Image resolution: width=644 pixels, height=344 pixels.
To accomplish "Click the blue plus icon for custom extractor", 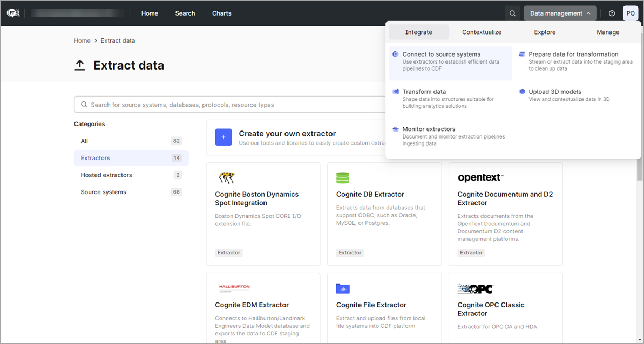I will [223, 137].
